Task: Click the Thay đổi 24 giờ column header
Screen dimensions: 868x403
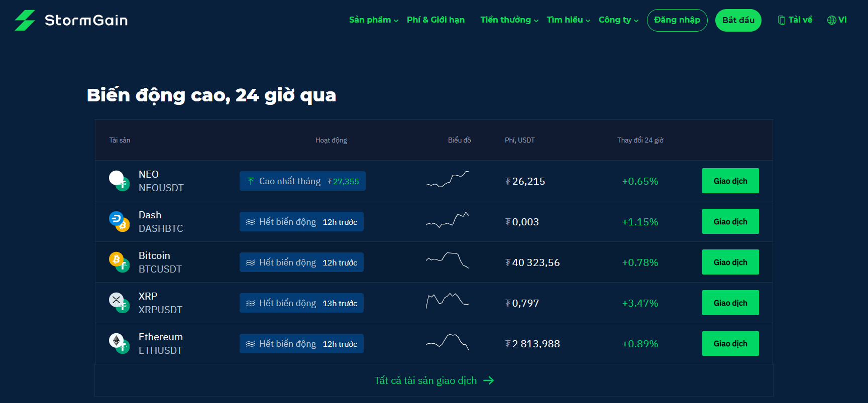Action: coord(640,140)
